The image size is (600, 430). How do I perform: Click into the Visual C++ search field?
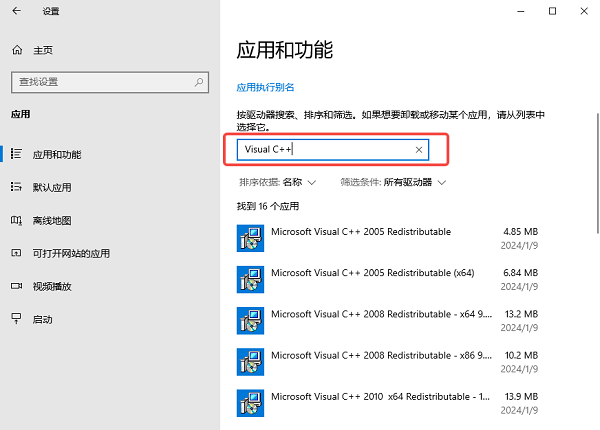(x=325, y=149)
